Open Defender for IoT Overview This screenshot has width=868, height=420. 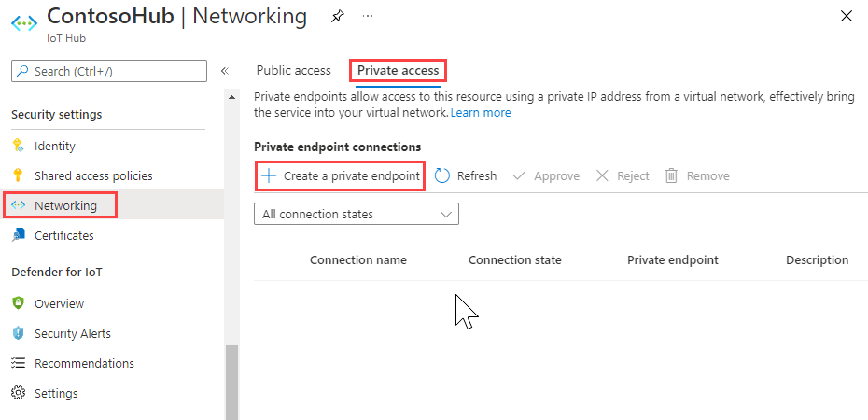59,303
